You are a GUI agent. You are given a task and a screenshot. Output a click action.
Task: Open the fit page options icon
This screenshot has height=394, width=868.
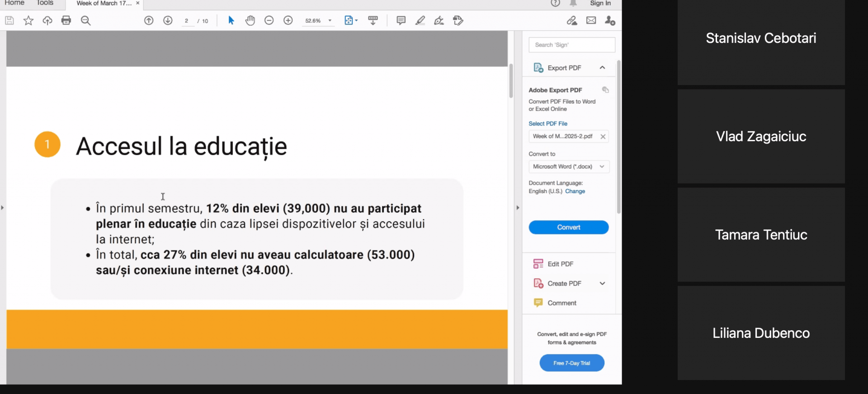click(350, 20)
